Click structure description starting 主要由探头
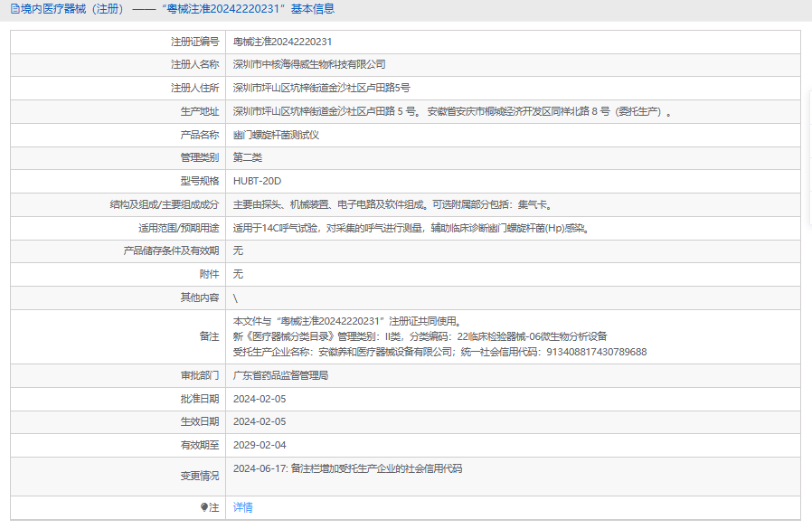This screenshot has height=529, width=812. (x=393, y=204)
